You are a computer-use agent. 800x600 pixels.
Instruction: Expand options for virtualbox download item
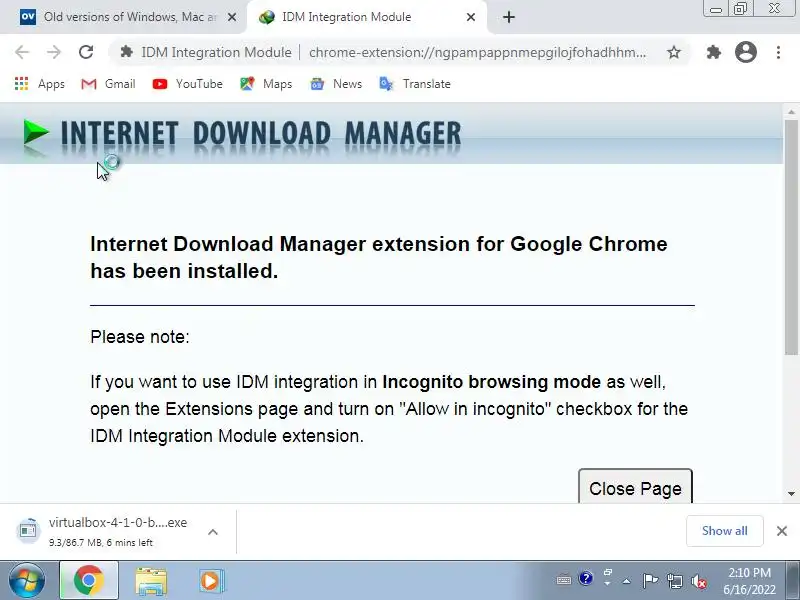pos(213,532)
